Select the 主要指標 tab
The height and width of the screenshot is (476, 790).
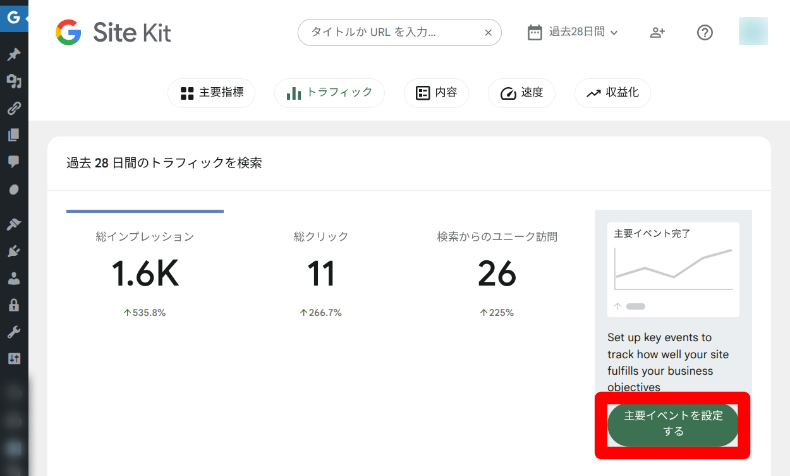[212, 93]
